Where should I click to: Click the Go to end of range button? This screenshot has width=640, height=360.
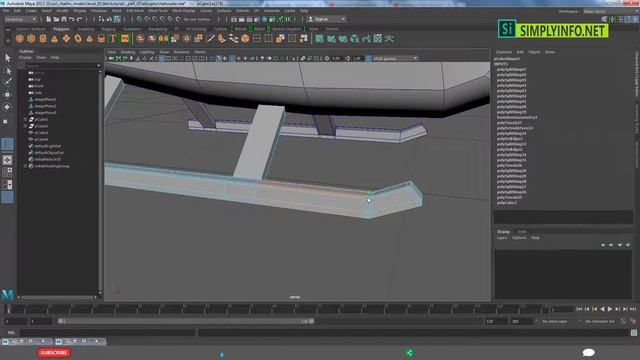click(633, 309)
